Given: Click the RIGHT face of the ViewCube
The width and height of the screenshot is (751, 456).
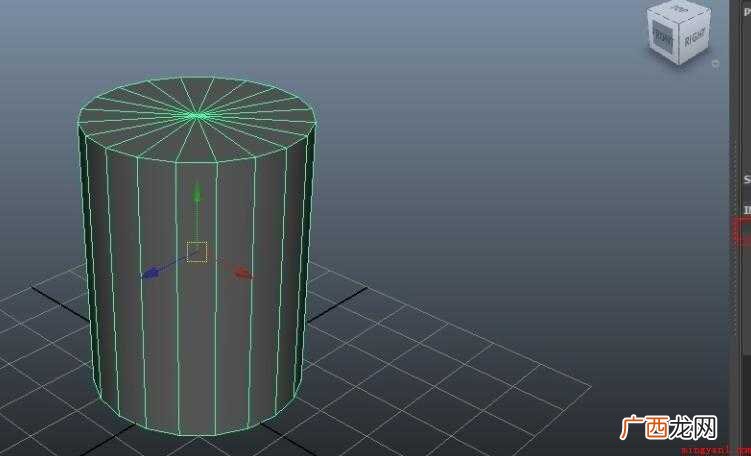Looking at the screenshot, I should pos(694,36).
